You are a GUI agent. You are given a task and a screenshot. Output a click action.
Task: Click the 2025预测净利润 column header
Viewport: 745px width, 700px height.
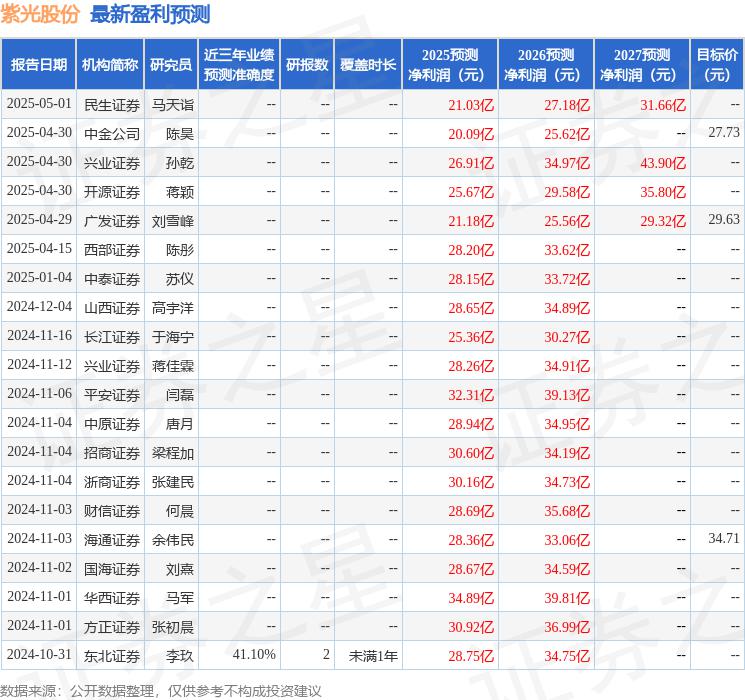click(450, 65)
